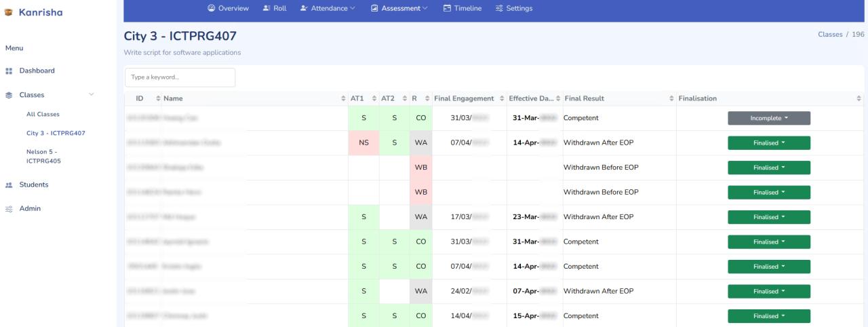Click the 23-Mar effective date cell

(534, 217)
